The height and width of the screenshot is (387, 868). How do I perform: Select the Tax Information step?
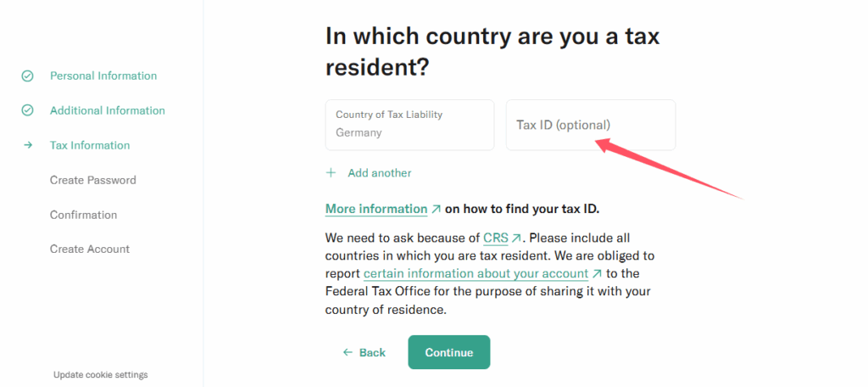point(90,145)
